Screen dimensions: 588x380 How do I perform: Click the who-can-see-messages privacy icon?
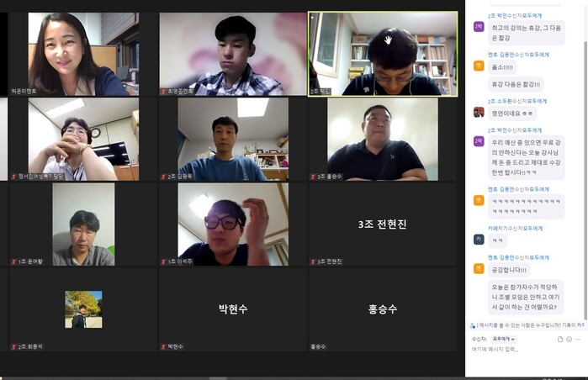click(473, 325)
